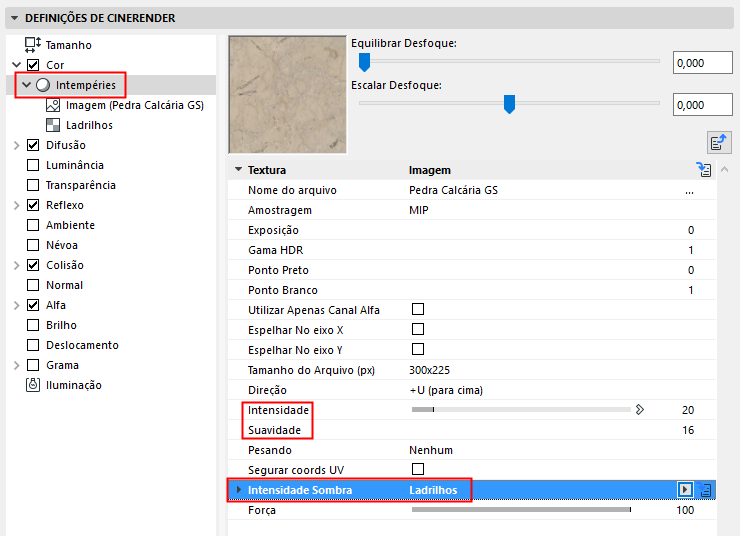Expand the Difusão tree node

17,145
